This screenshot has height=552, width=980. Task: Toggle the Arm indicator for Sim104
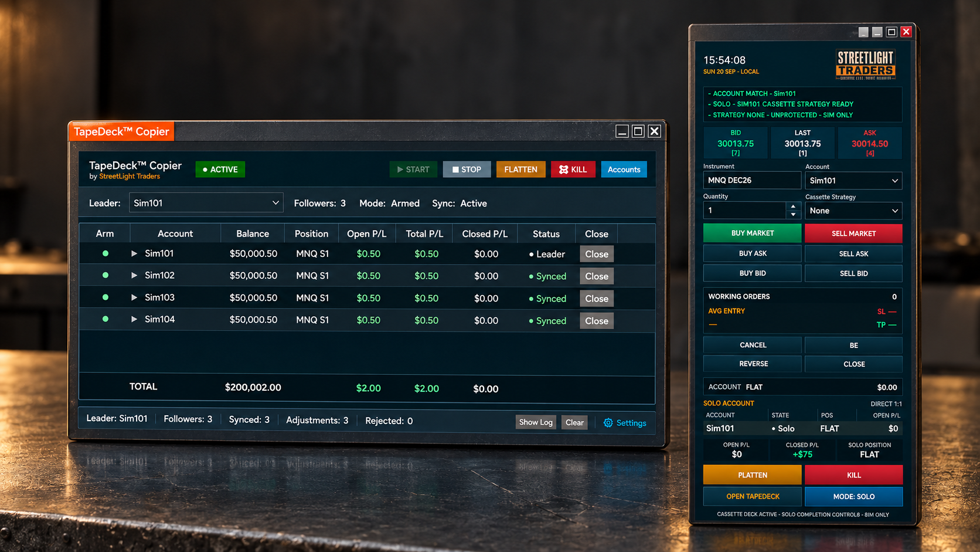click(x=106, y=319)
